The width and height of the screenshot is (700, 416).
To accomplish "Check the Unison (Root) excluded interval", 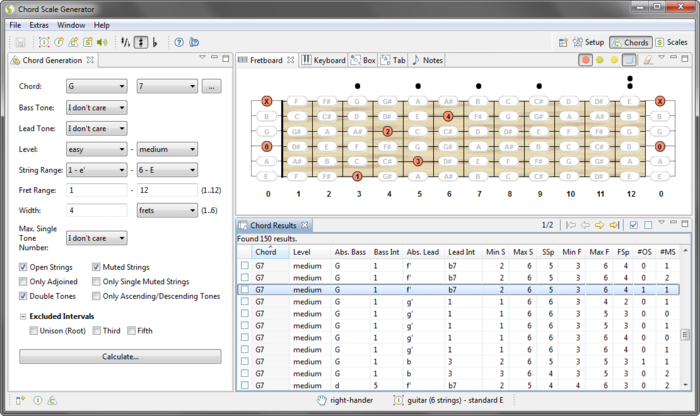I will (33, 330).
